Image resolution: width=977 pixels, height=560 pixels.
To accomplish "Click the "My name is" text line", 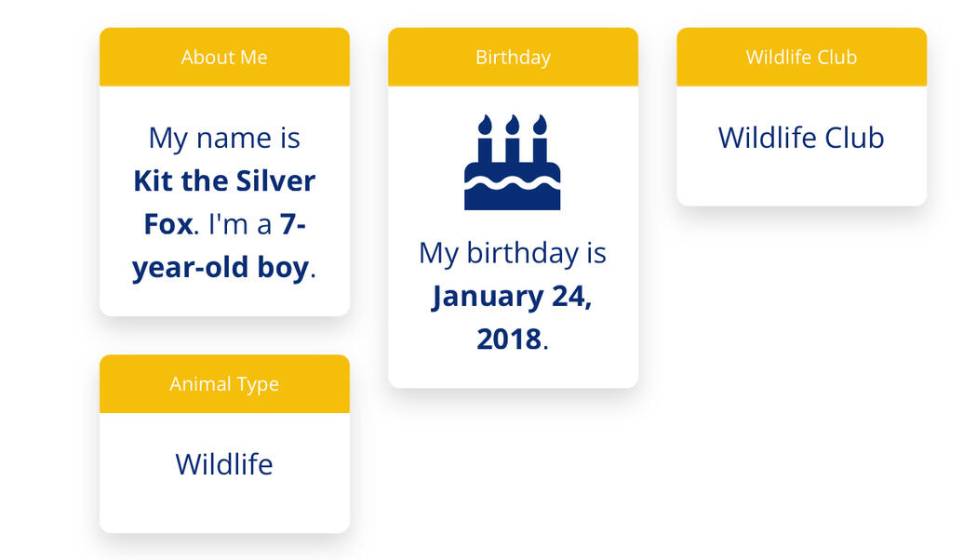I will pyautogui.click(x=224, y=138).
